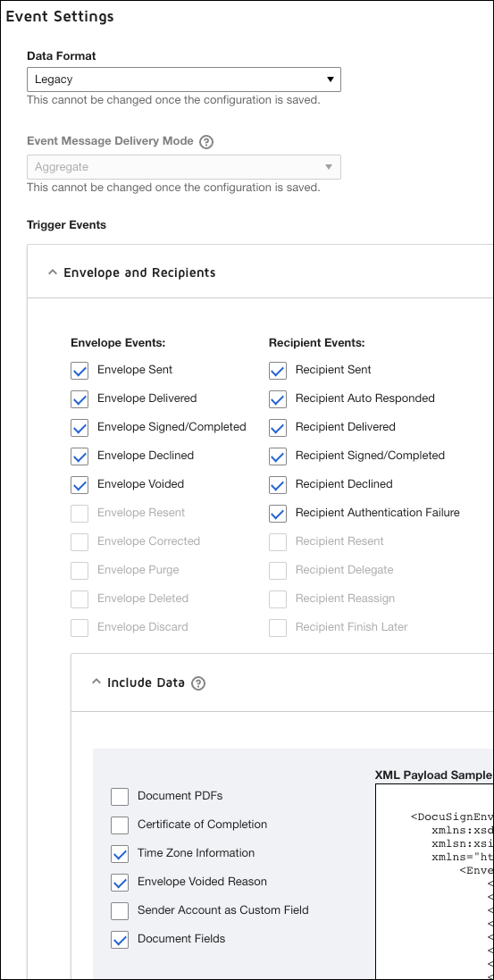The height and width of the screenshot is (980, 494).
Task: Toggle Recipient Declined checkbox
Action: pos(278,484)
